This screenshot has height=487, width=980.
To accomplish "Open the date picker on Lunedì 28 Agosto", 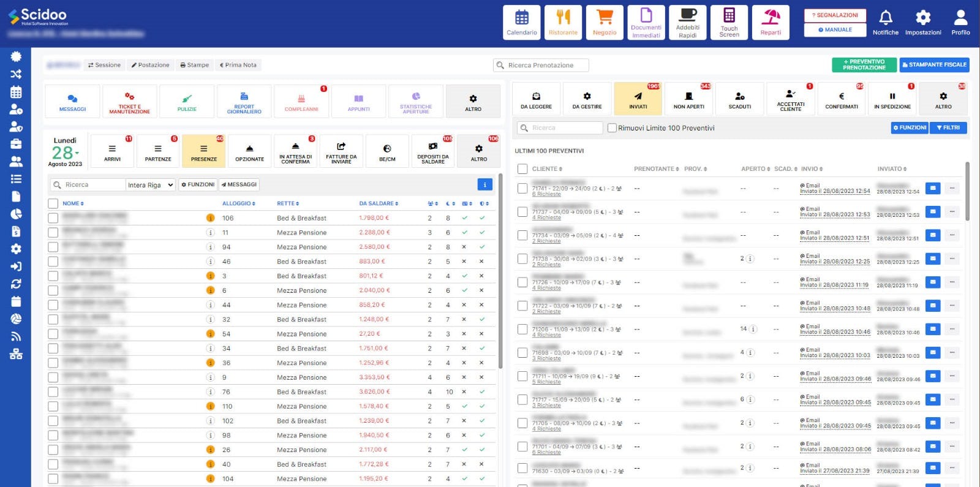I will [x=65, y=151].
